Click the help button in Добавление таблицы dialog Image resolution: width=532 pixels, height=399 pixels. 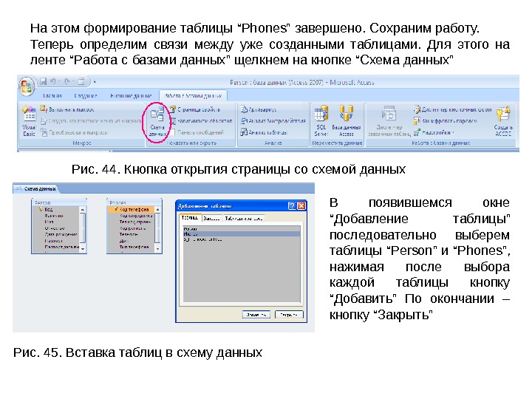point(292,206)
